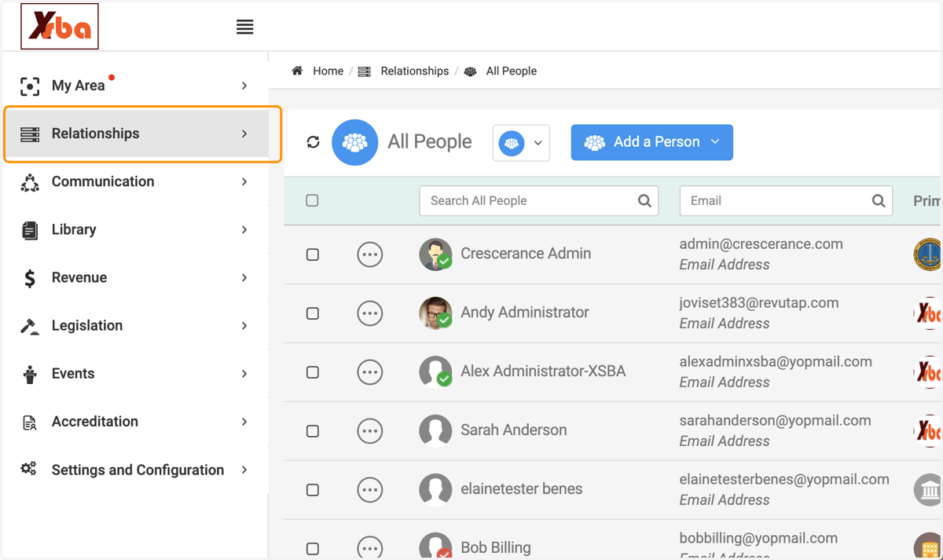Open My Area menu item

[x=136, y=86]
